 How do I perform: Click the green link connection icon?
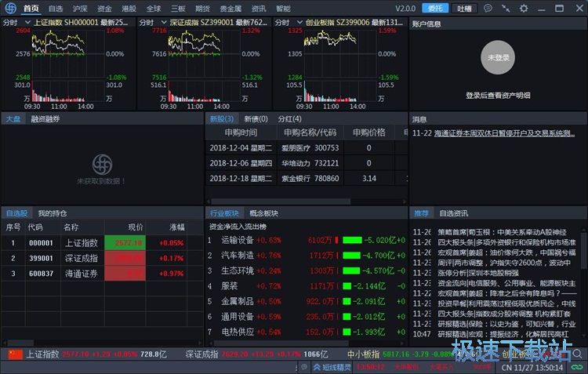tap(577, 367)
